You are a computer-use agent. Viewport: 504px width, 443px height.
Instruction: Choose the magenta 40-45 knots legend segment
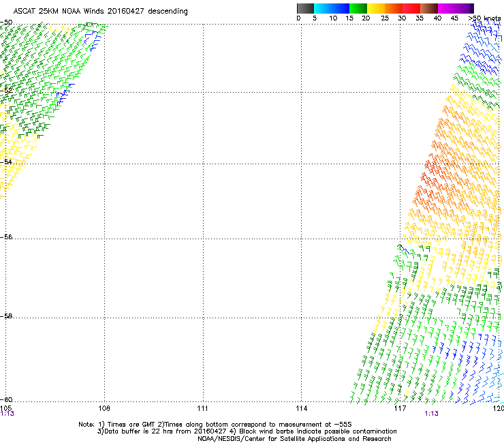[x=447, y=8]
